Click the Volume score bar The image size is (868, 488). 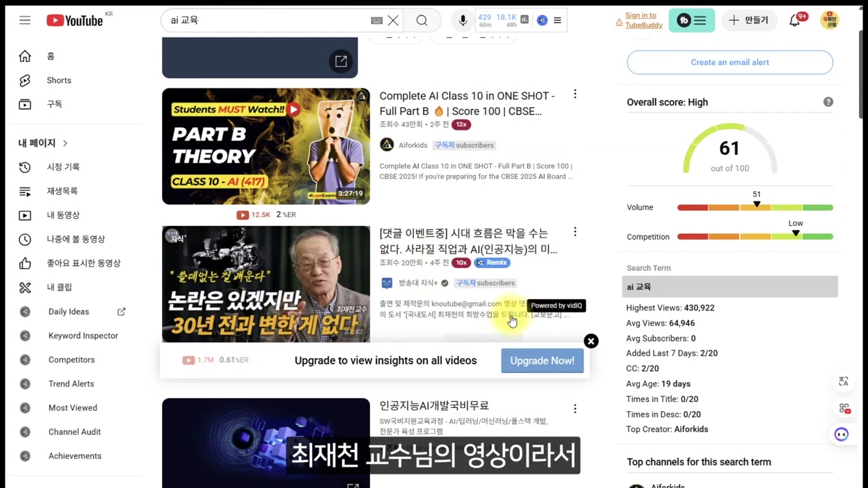(x=755, y=208)
